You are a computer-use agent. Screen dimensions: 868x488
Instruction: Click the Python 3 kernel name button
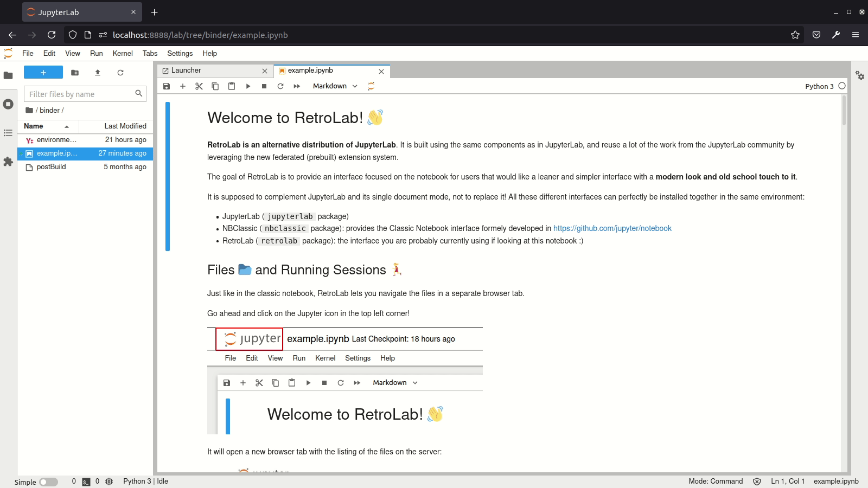coord(819,86)
